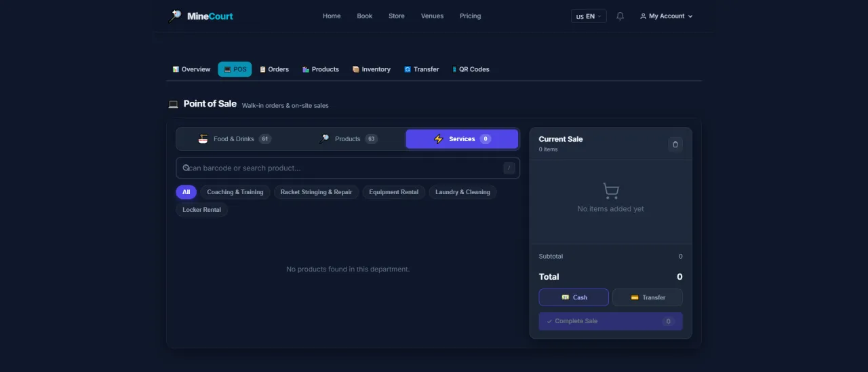The width and height of the screenshot is (868, 372).
Task: Clear the sale with the trash icon
Action: coord(675,144)
